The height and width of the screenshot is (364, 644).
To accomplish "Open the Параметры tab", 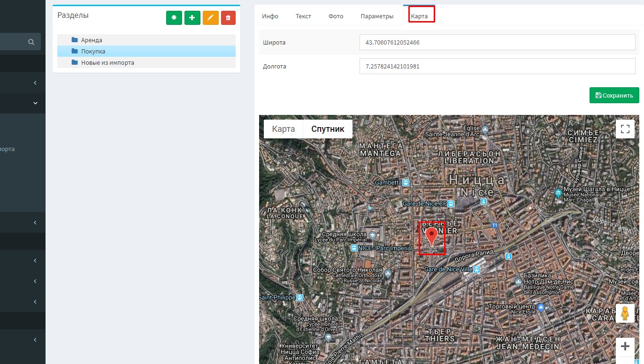I will pyautogui.click(x=377, y=16).
